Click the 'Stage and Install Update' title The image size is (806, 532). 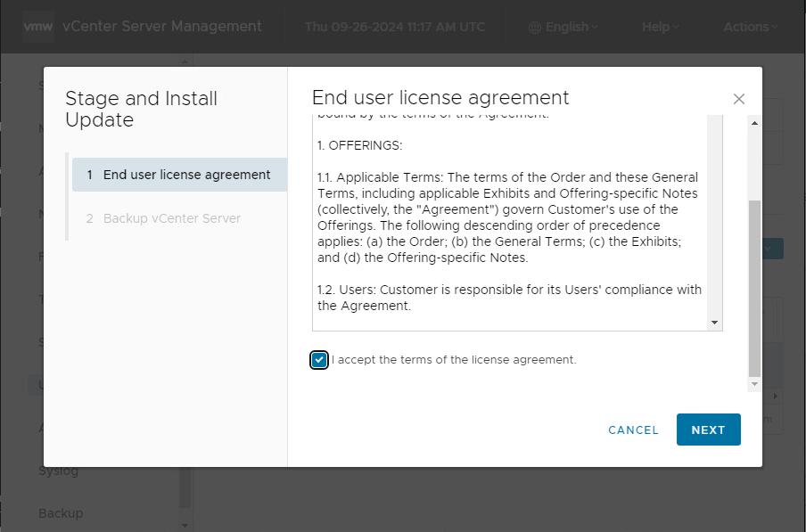(142, 109)
